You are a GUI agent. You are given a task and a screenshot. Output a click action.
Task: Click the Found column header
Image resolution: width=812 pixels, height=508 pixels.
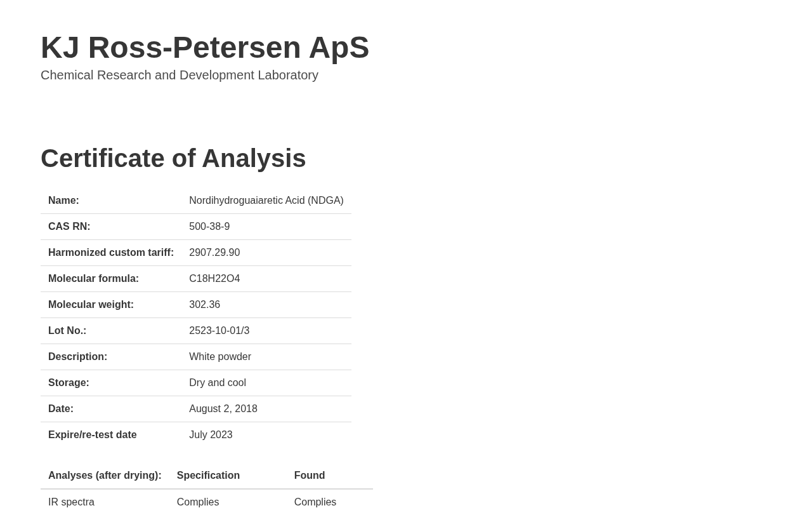[309, 476]
